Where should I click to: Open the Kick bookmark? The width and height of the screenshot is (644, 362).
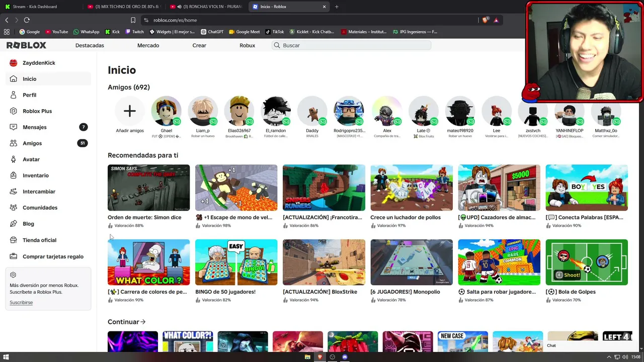pos(112,32)
